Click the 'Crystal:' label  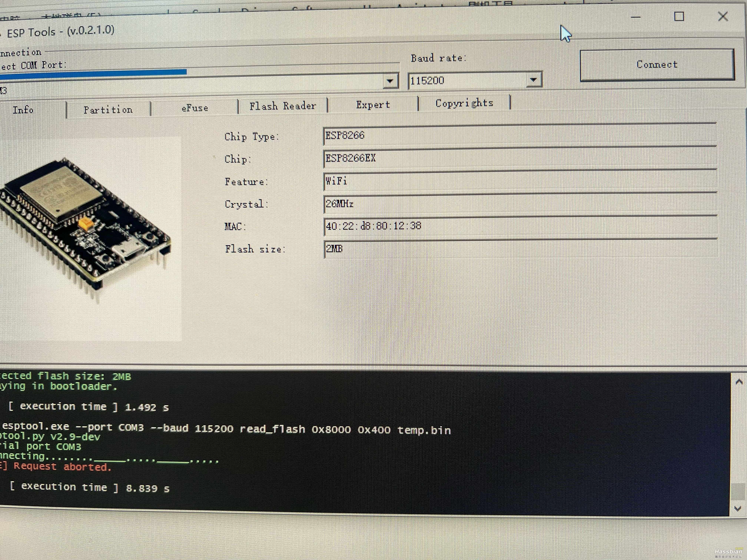pyautogui.click(x=246, y=204)
